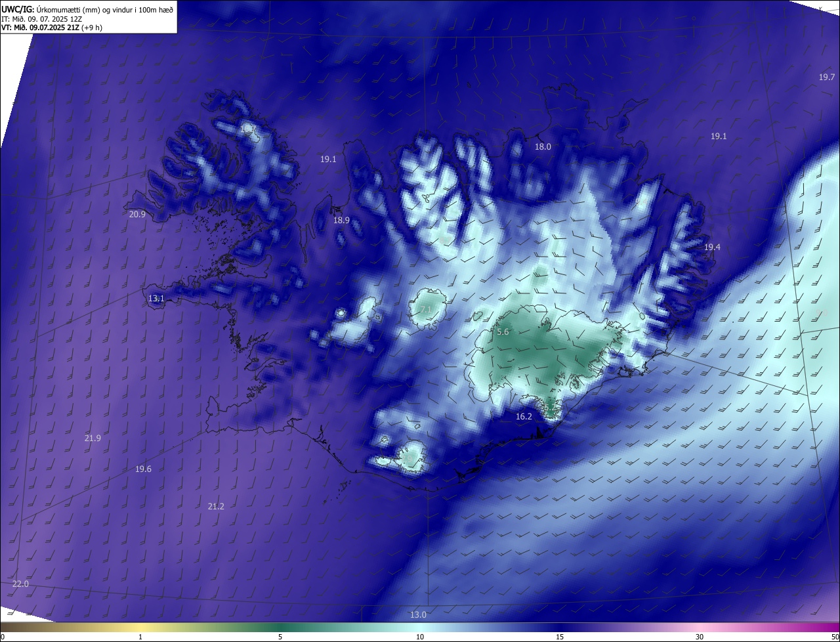Click the legend tick labeled 1
Viewport: 840px width, 642px height.
(x=140, y=637)
